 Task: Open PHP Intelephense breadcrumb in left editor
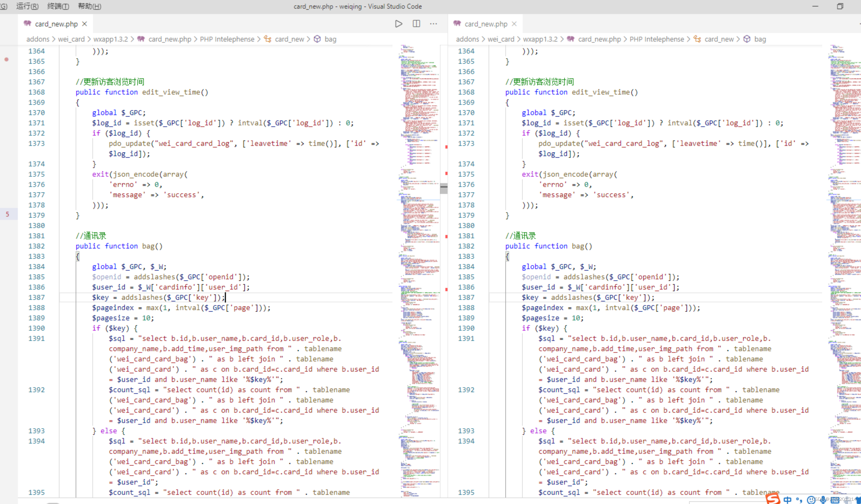[227, 39]
